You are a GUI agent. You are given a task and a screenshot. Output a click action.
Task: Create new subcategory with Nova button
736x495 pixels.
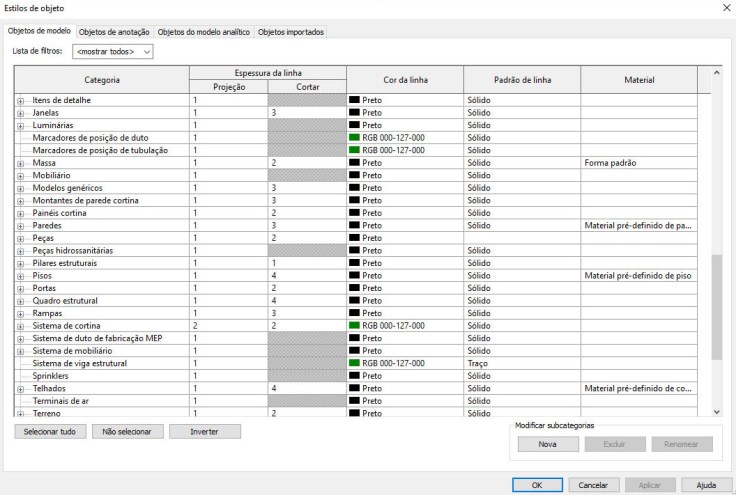tap(547, 444)
